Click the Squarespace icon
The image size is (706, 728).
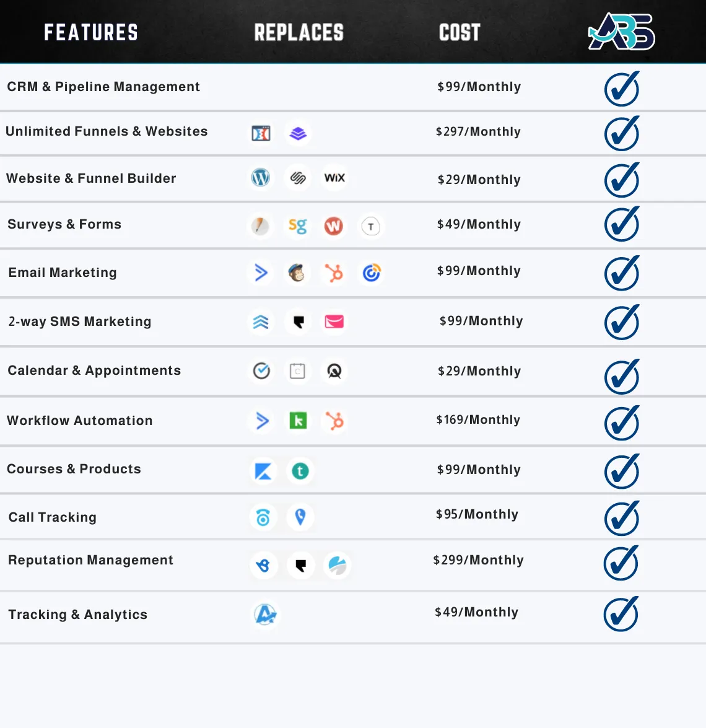tap(297, 178)
